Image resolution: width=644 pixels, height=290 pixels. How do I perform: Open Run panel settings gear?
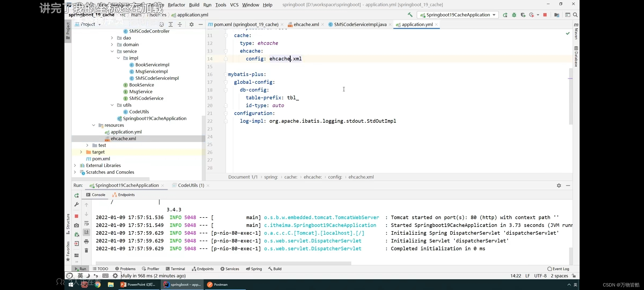pyautogui.click(x=559, y=186)
